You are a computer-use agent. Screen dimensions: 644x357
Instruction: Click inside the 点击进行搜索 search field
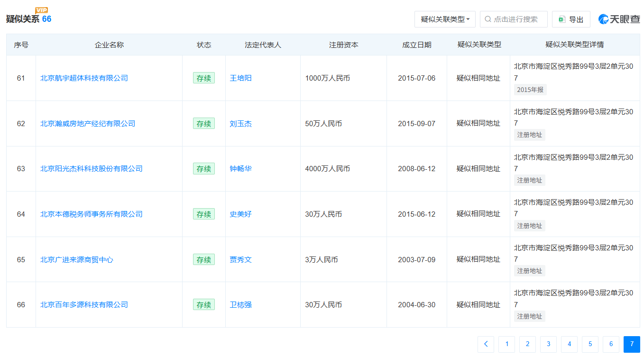514,19
